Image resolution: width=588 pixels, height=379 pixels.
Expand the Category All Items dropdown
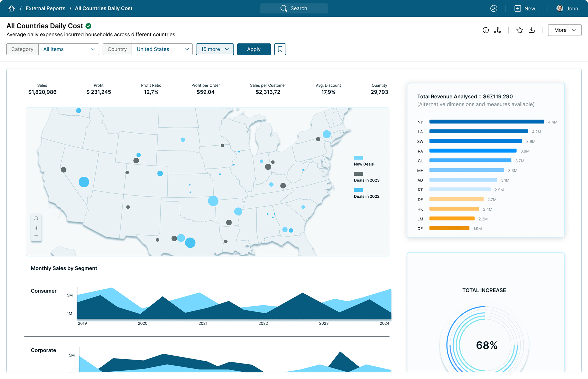[69, 49]
